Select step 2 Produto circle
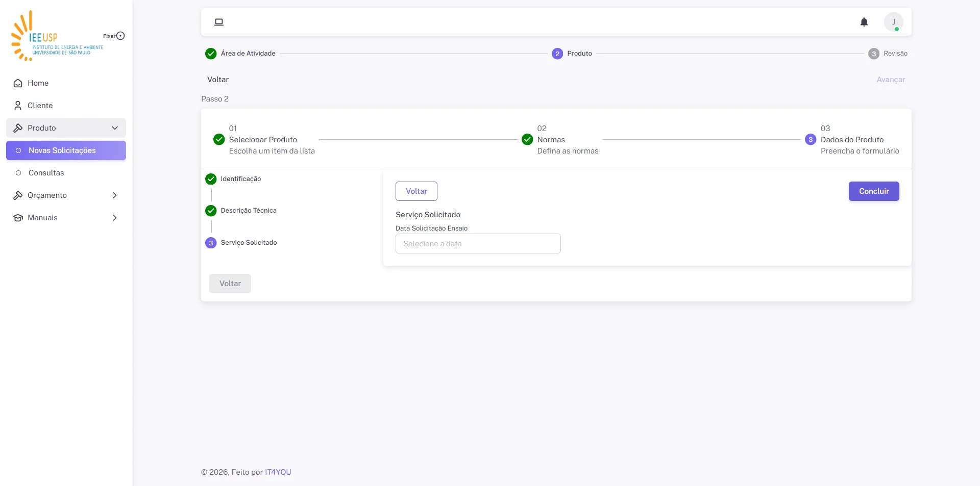This screenshot has height=486, width=980. [557, 54]
